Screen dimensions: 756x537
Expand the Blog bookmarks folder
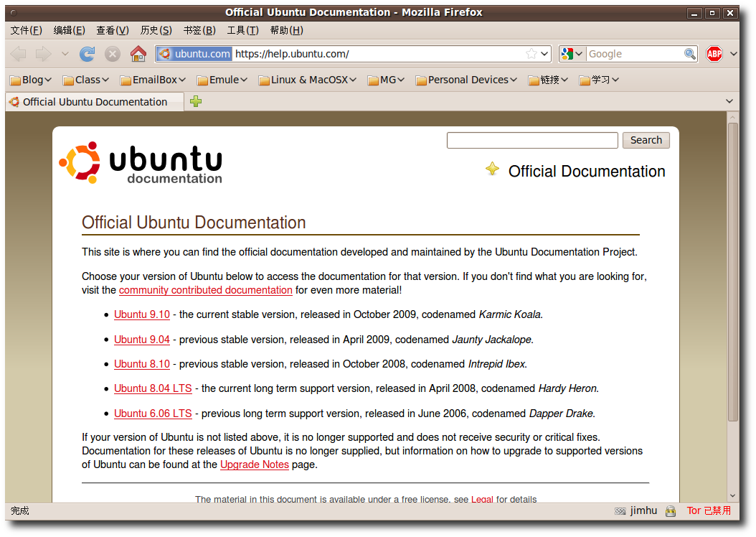click(30, 80)
